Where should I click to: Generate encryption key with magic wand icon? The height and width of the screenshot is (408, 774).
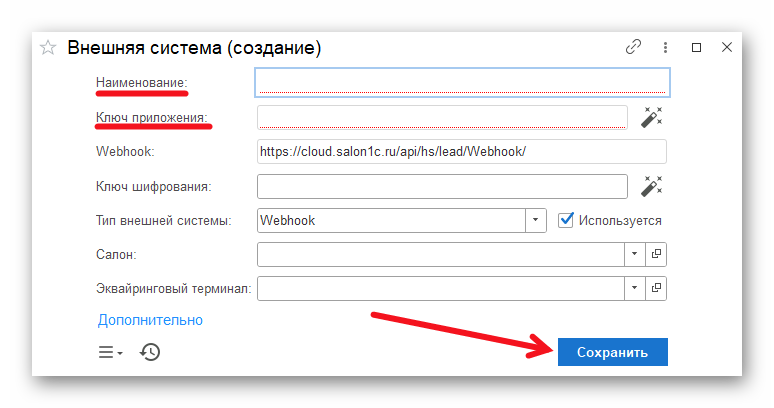tap(652, 186)
